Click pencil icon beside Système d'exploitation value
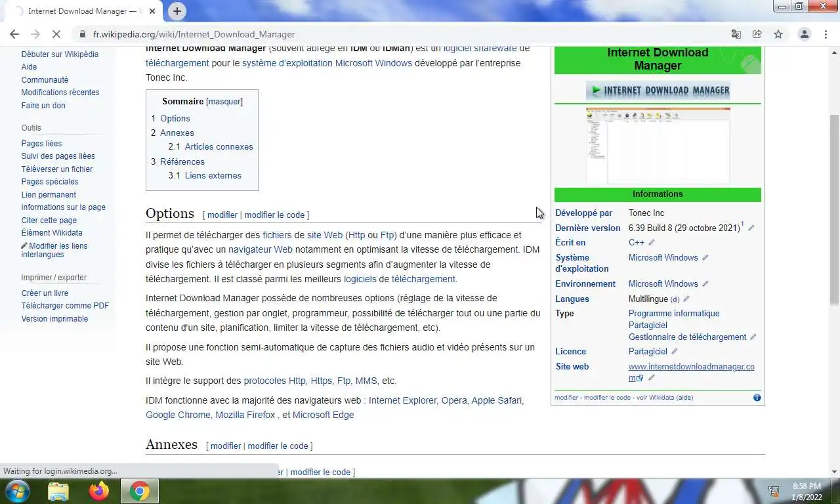The image size is (840, 504). (x=705, y=258)
